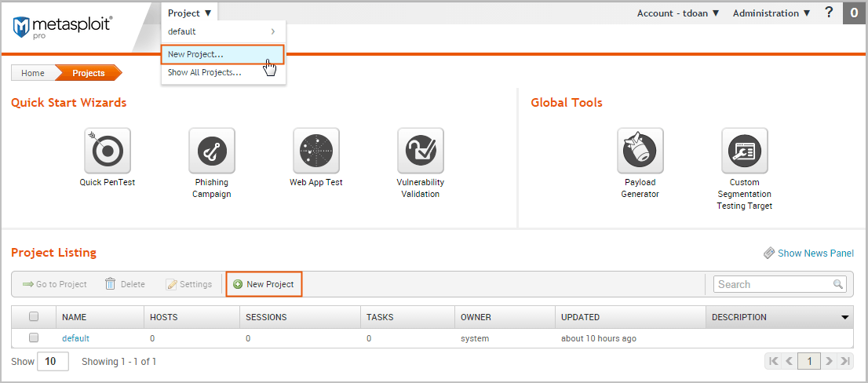Click the help question mark icon
The image size is (868, 383).
[x=829, y=13]
